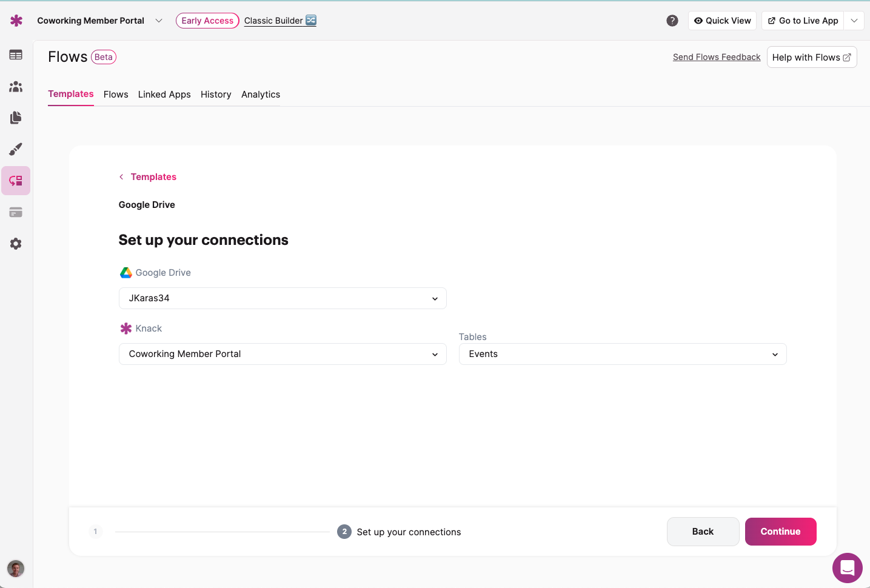Viewport: 870px width, 588px height.
Task: Expand the Google Drive account dropdown
Action: [x=283, y=298]
